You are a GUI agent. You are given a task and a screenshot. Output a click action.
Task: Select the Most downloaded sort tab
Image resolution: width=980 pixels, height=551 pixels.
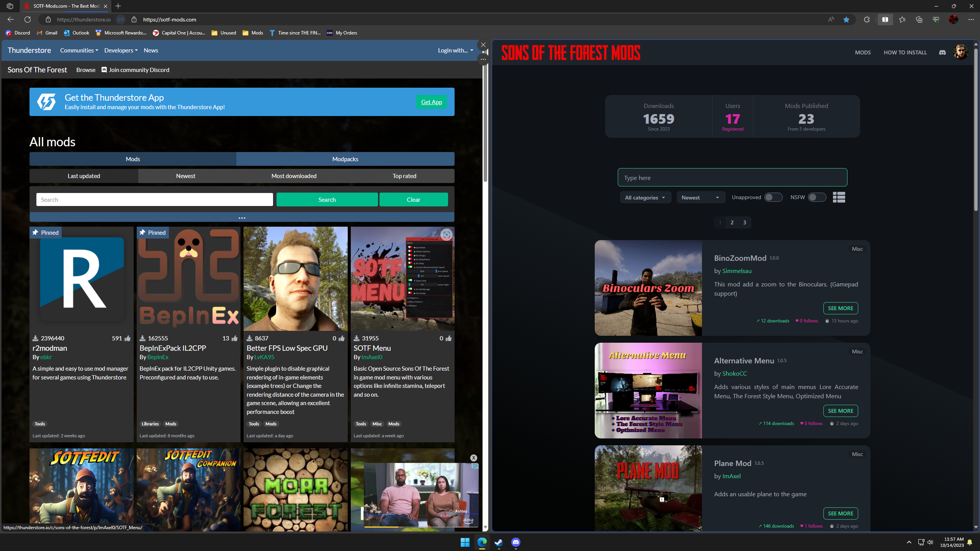click(x=294, y=176)
